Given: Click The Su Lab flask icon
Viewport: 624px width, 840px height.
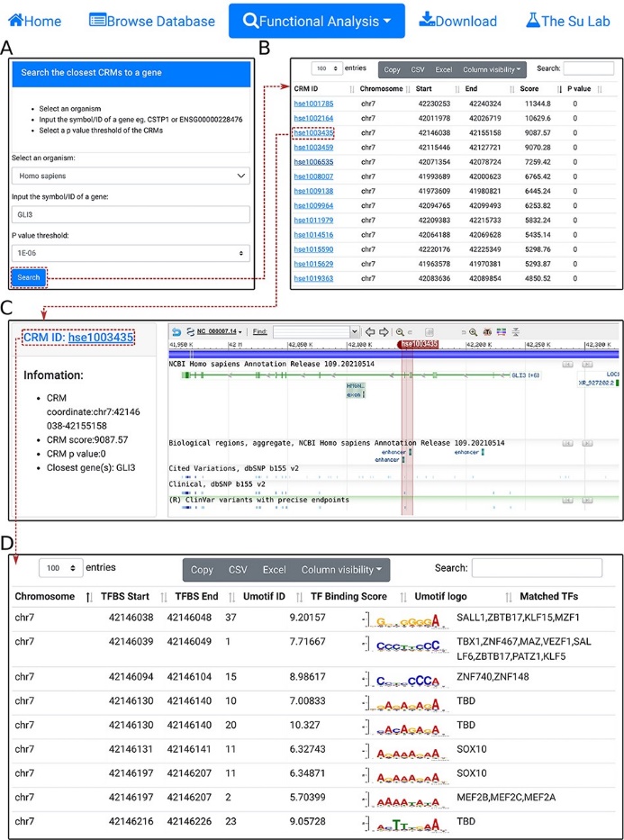Looking at the screenshot, I should click(x=532, y=20).
